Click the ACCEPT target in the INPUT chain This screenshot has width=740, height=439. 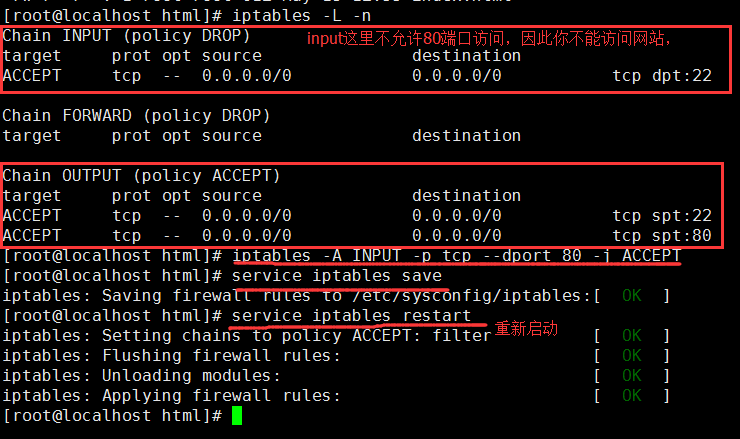(32, 76)
